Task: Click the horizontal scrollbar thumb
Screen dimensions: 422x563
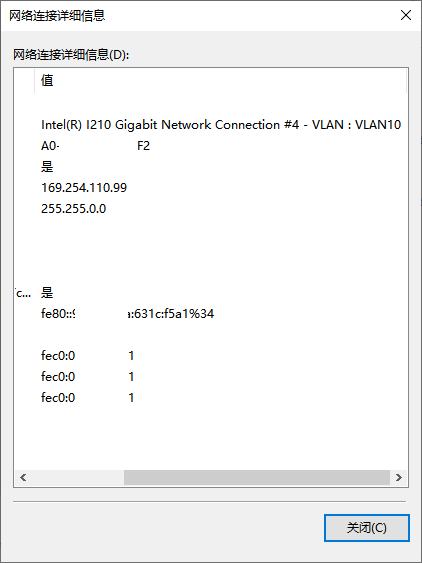Action: 257,477
